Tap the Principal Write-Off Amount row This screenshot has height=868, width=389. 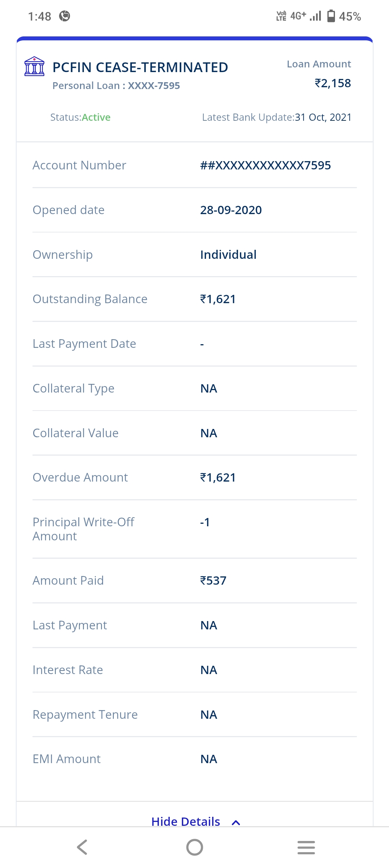point(194,529)
